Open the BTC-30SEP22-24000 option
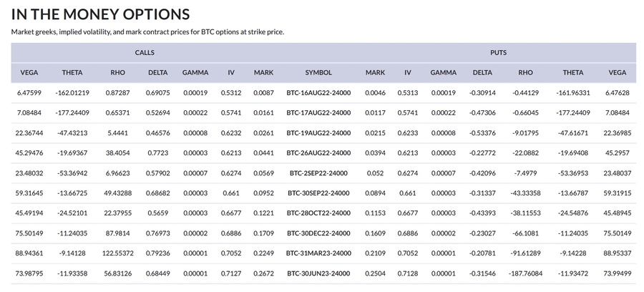Image resolution: width=644 pixels, height=292 pixels. pyautogui.click(x=318, y=193)
